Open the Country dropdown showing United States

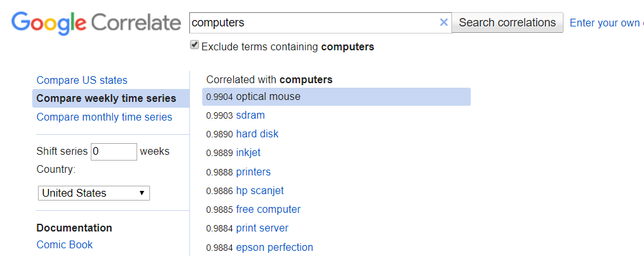pos(94,193)
